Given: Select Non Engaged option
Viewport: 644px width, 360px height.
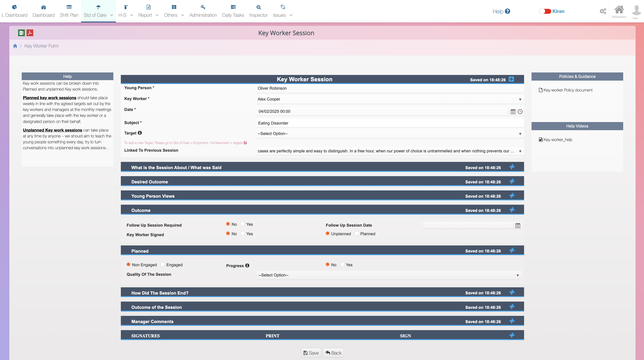Looking at the screenshot, I should [128, 264].
